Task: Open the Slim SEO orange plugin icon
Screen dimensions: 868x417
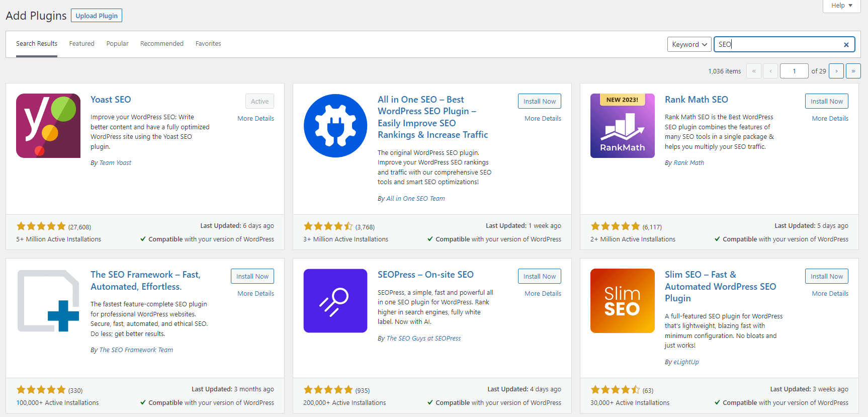Action: [x=623, y=301]
